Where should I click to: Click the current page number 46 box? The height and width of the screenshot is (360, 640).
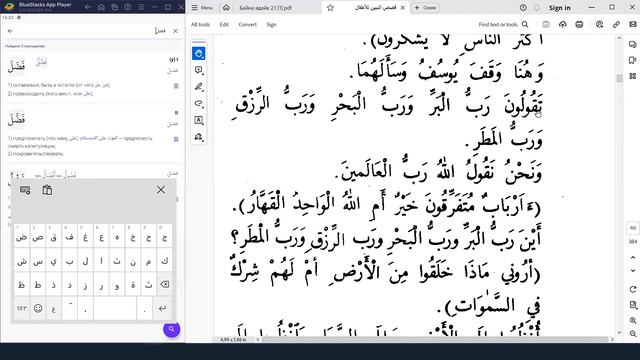(633, 228)
